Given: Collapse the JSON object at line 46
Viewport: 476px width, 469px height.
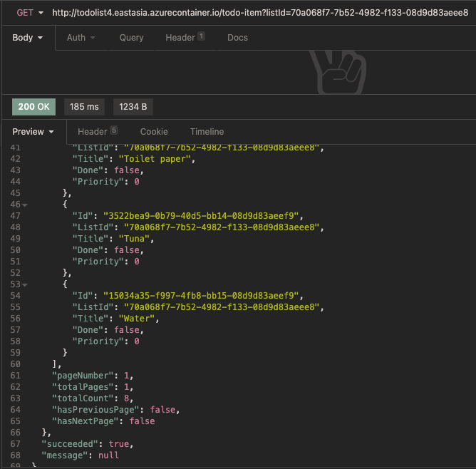Looking at the screenshot, I should (x=25, y=205).
